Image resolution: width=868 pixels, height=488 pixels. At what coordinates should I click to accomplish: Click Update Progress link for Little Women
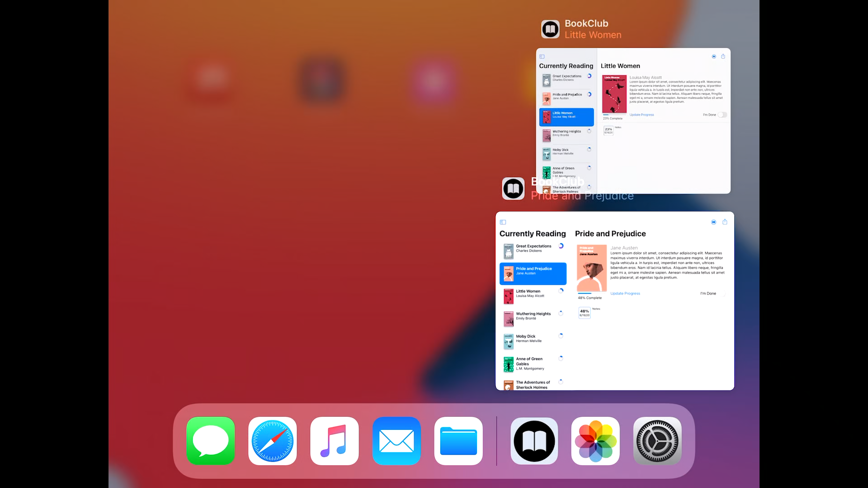(x=642, y=115)
